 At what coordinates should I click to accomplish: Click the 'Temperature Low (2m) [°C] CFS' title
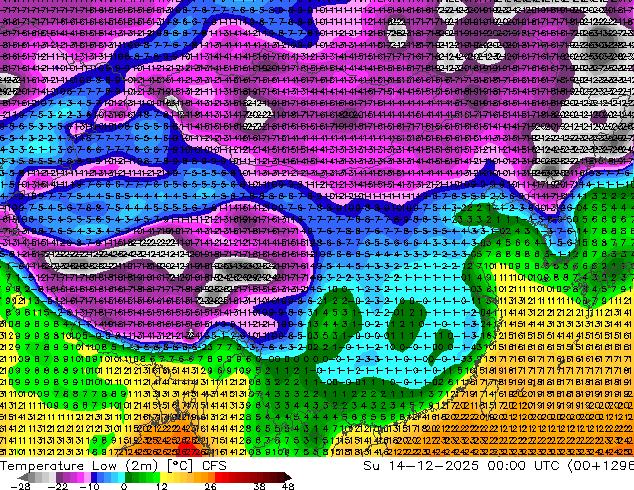113,466
